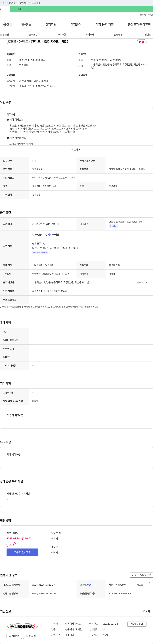
Task: Jump to the 복리후생 section tab
Action: [90, 35]
